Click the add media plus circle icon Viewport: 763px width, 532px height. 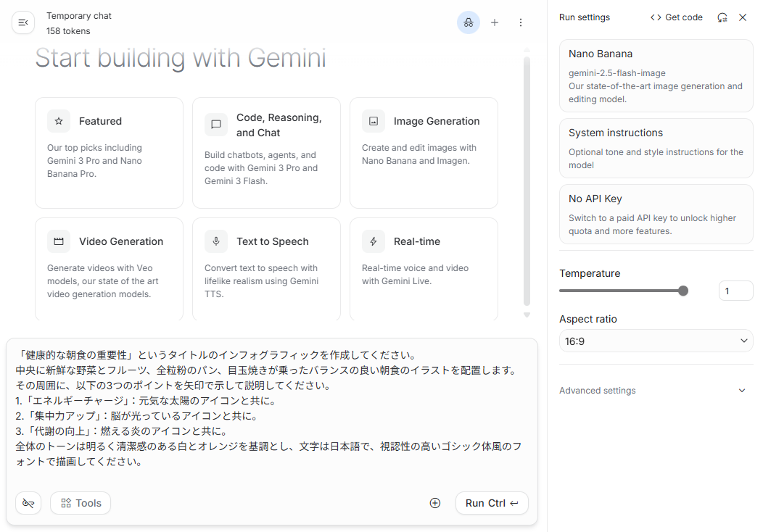coord(435,503)
